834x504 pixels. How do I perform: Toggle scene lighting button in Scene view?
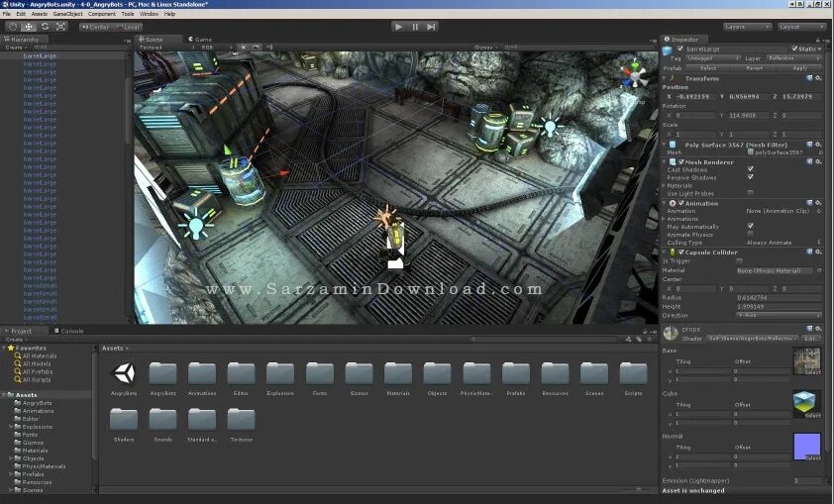(244, 48)
